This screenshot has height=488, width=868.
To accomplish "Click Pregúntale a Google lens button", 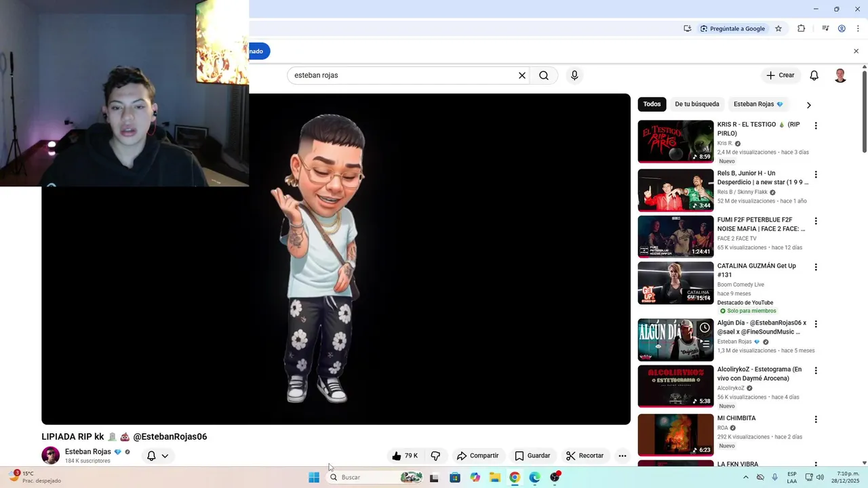I will click(x=732, y=28).
